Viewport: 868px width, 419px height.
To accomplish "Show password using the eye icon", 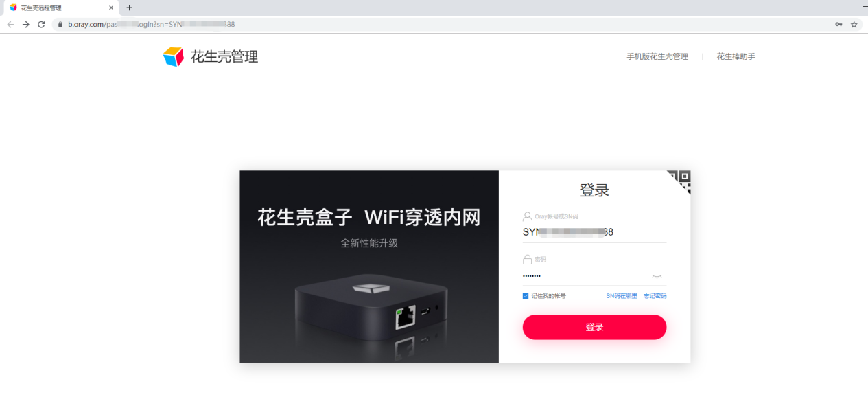I will click(657, 276).
